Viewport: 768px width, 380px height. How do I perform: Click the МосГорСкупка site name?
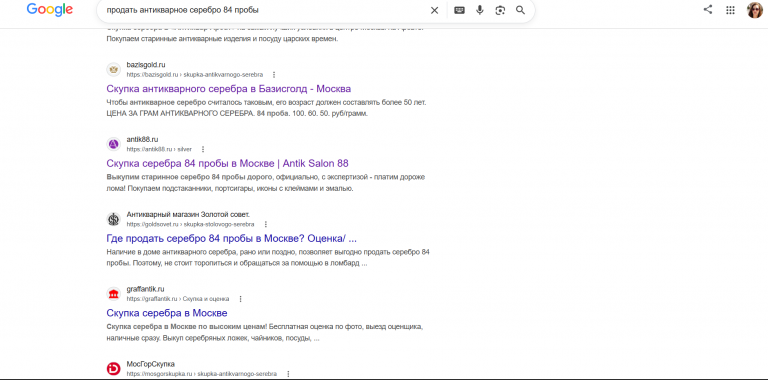click(151, 364)
